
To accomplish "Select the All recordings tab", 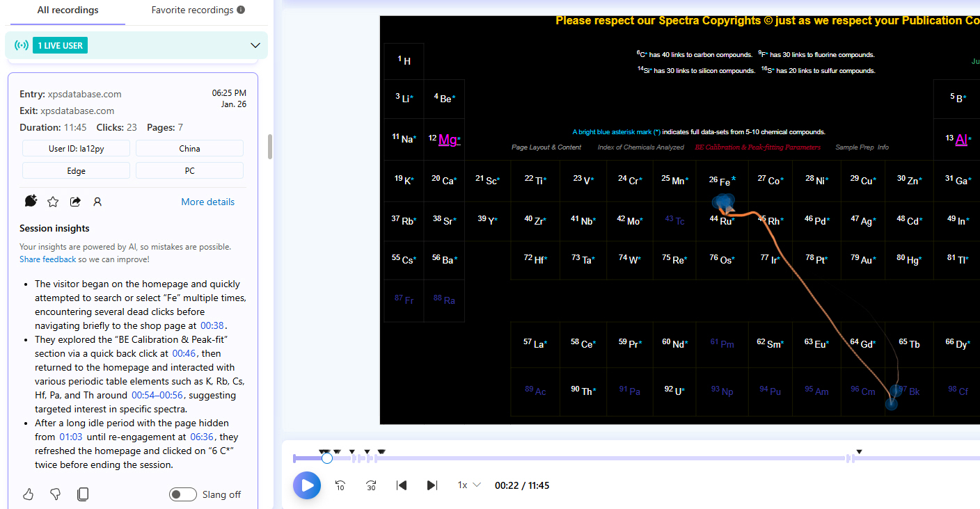I will [x=68, y=10].
